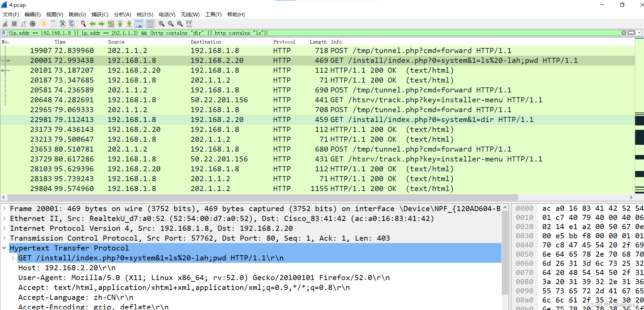The image size is (644, 310).
Task: Click the stop capture square icon
Action: click(x=14, y=24)
